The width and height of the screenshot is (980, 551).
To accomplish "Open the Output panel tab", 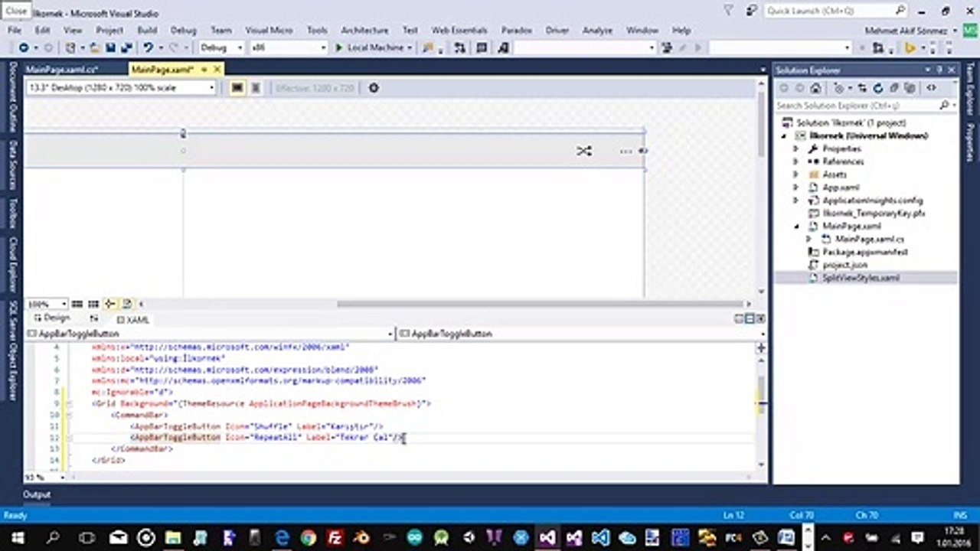I will (x=36, y=494).
